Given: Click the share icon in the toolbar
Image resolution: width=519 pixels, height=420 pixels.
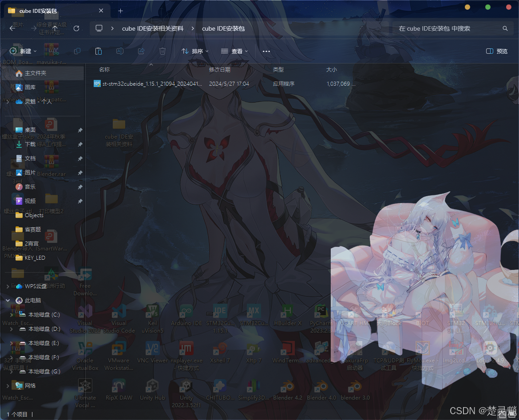Looking at the screenshot, I should [141, 52].
